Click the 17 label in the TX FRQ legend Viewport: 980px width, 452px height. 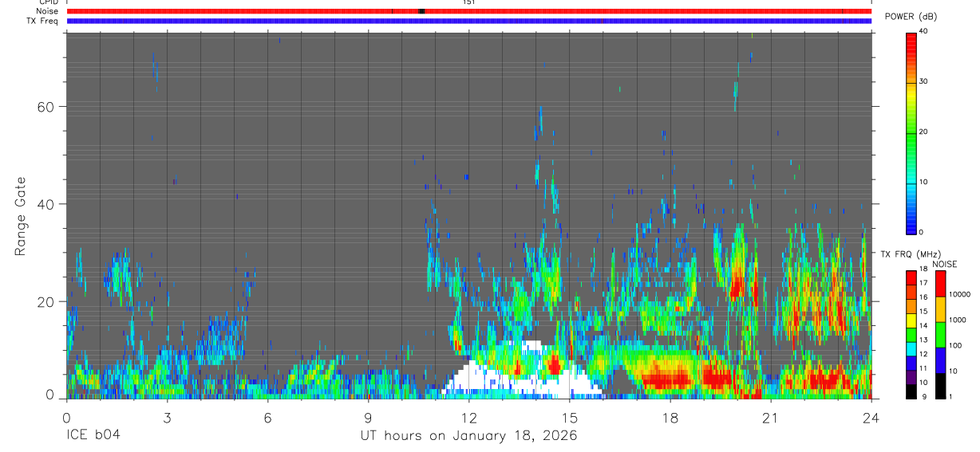(924, 283)
